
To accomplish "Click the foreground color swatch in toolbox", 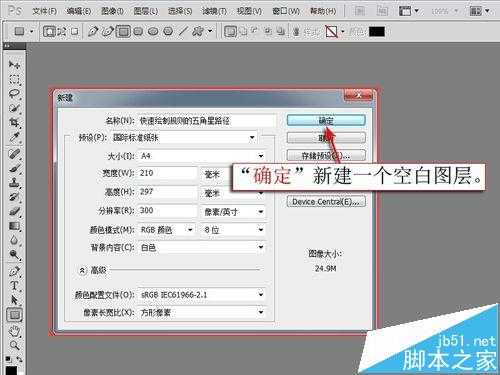I will (11, 371).
